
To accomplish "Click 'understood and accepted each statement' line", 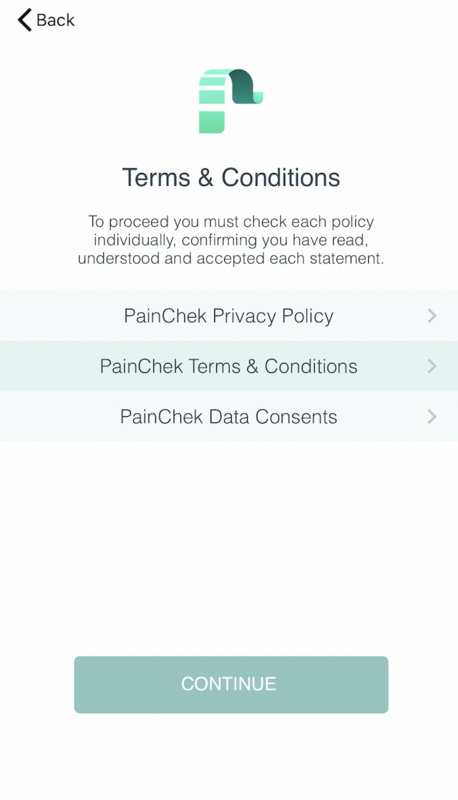I will point(231,258).
